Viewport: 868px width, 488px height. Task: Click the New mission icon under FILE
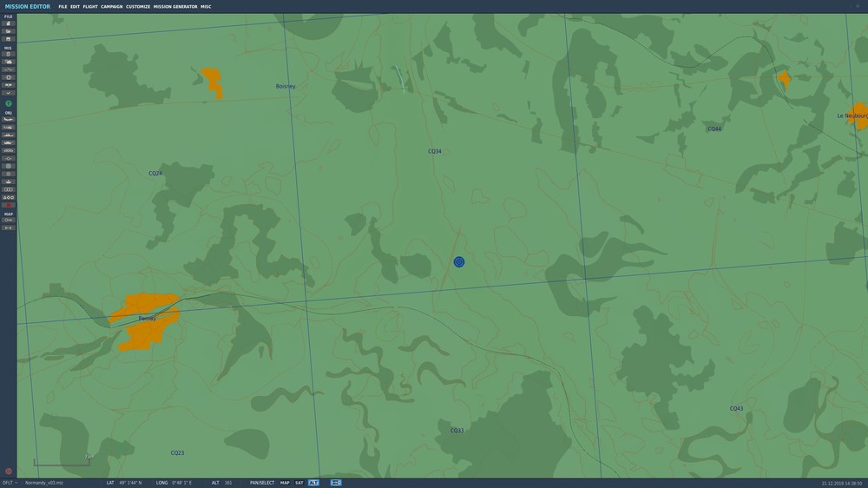pyautogui.click(x=9, y=23)
